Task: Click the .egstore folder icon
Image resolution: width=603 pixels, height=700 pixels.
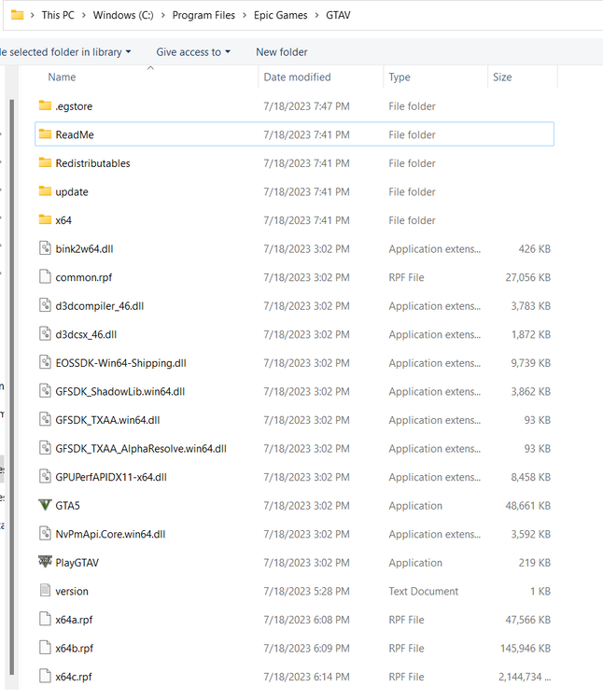Action: [45, 105]
